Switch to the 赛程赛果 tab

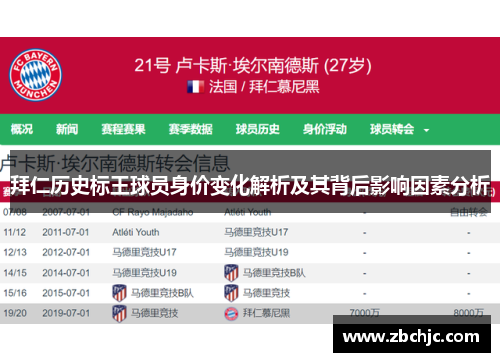[123, 129]
